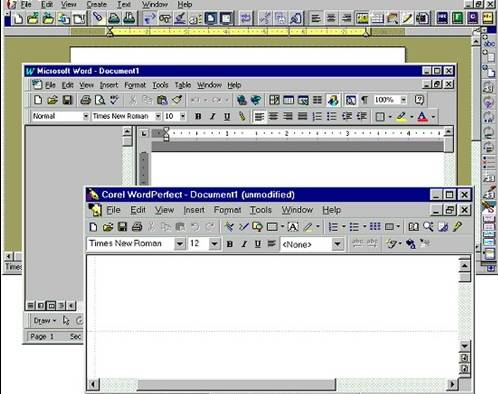Click Select Objects arrow in Word drawing toolbar
Viewport: 498px width, 394px height.
(66, 321)
